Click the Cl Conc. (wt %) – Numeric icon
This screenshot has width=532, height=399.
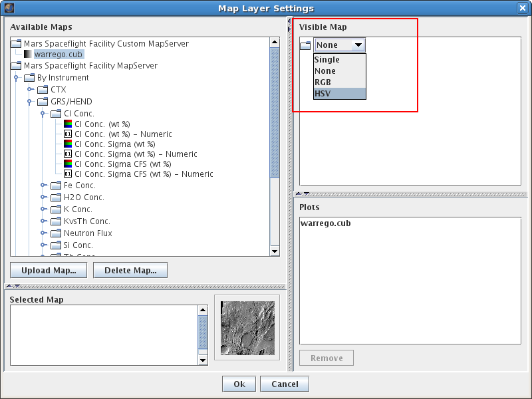click(68, 134)
